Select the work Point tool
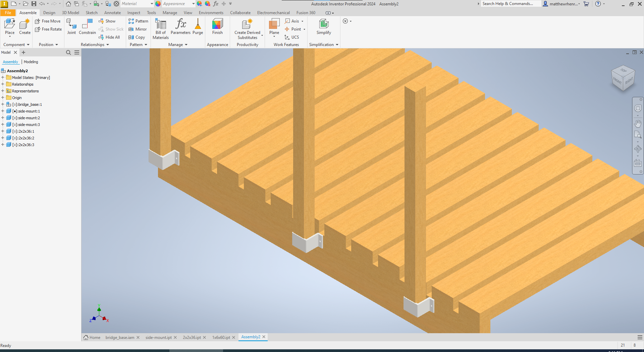644x352 pixels. coord(293,29)
